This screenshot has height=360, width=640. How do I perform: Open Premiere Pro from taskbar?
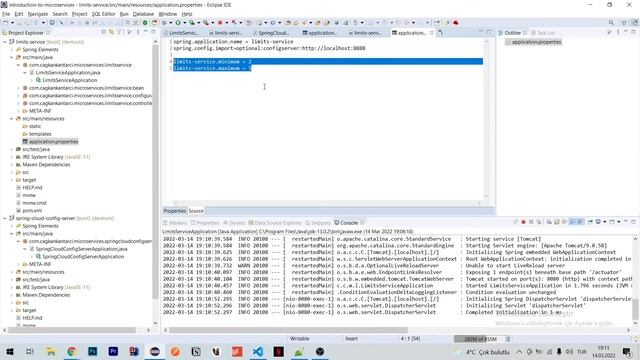coord(113,351)
